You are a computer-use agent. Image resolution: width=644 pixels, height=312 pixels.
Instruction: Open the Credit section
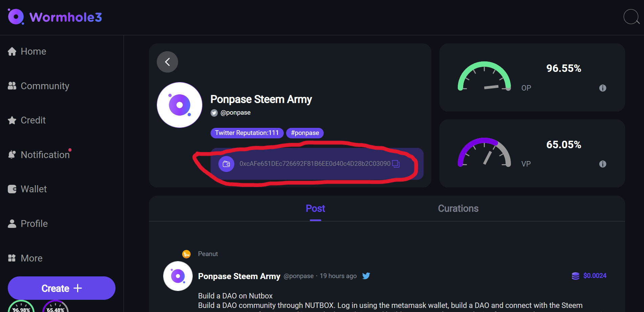tap(33, 120)
